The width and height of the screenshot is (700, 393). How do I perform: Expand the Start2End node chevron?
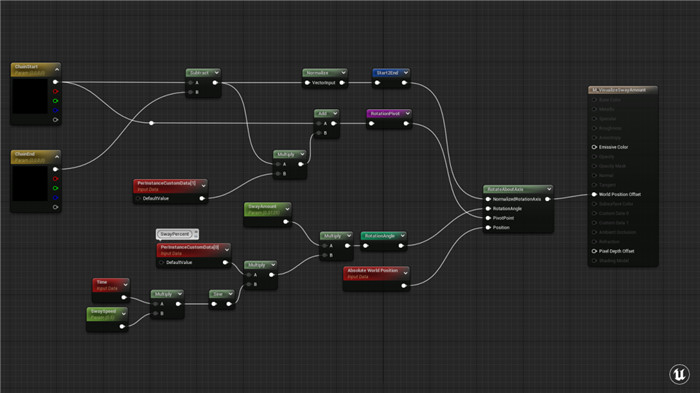[x=405, y=72]
